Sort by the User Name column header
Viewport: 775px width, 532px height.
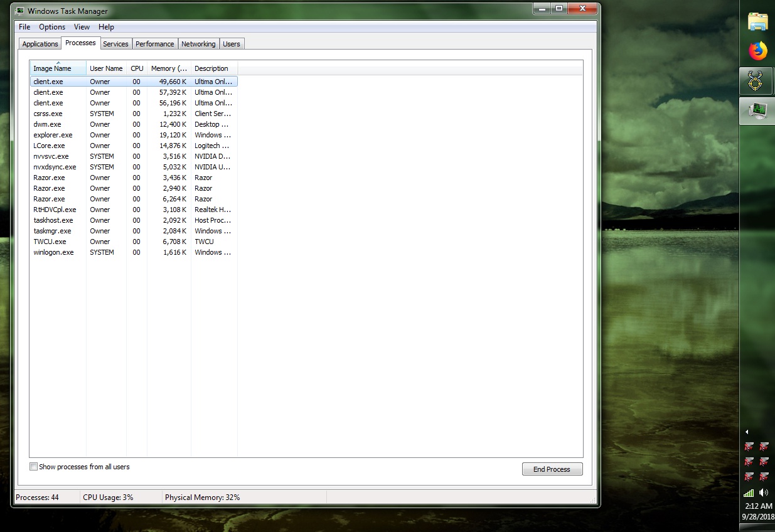click(106, 68)
